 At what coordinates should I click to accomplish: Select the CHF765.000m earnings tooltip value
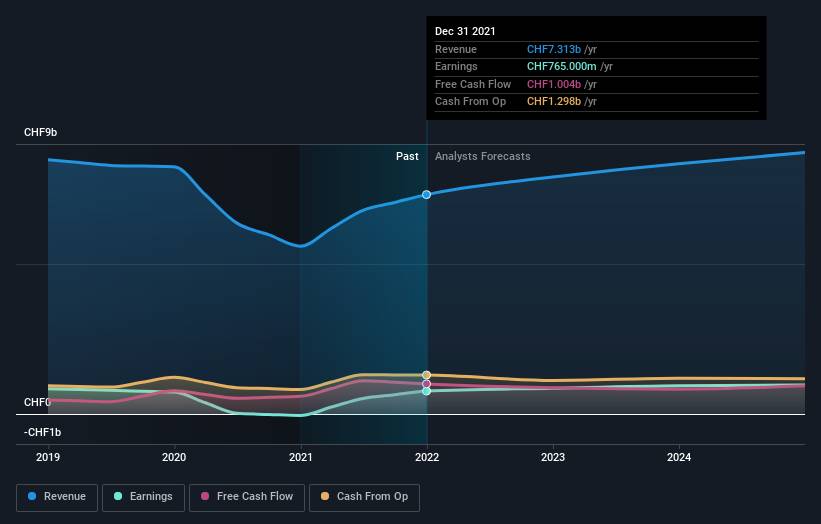560,67
